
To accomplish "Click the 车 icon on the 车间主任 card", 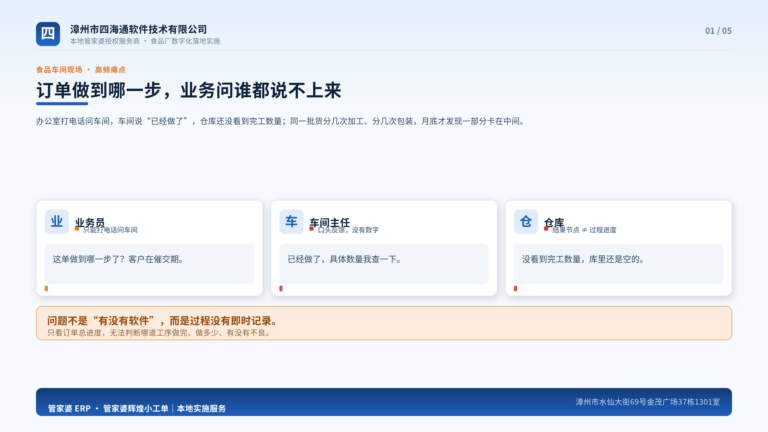I will (291, 221).
